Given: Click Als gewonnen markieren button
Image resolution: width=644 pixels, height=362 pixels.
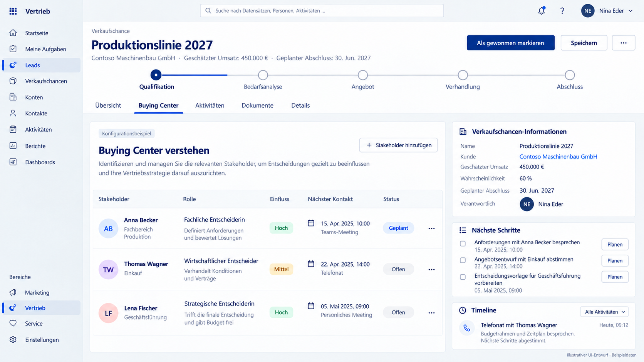Looking at the screenshot, I should coord(511,43).
